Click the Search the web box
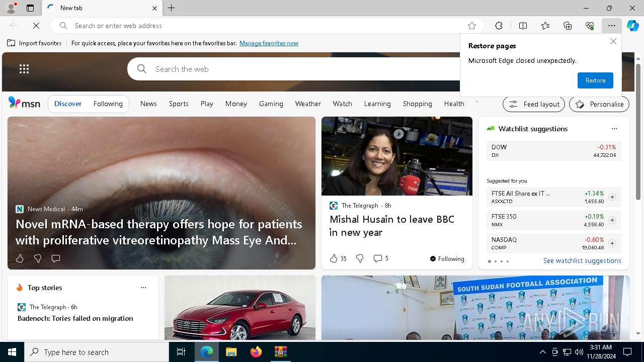Screen dimensions: 644x362 pyautogui.click(x=302, y=69)
